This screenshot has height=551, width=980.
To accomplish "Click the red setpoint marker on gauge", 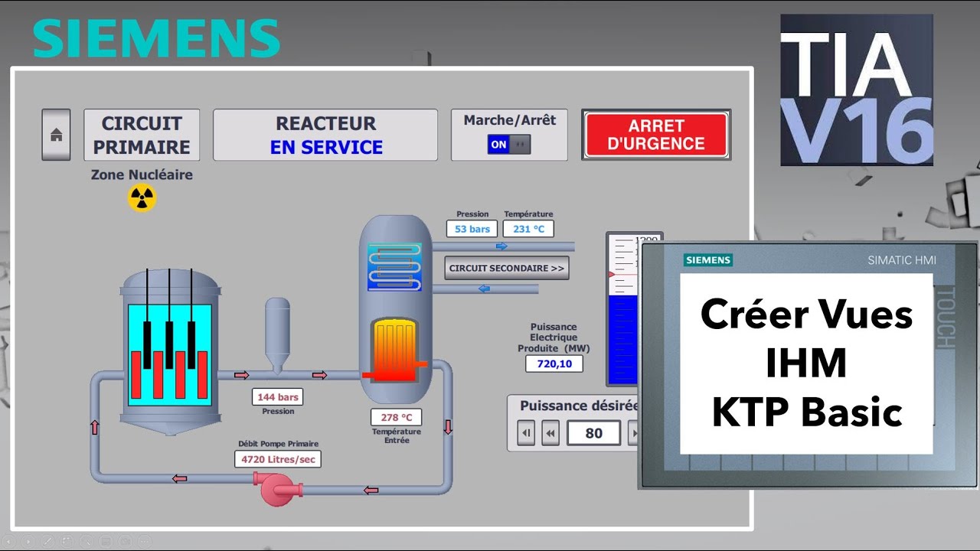I will pyautogui.click(x=611, y=274).
